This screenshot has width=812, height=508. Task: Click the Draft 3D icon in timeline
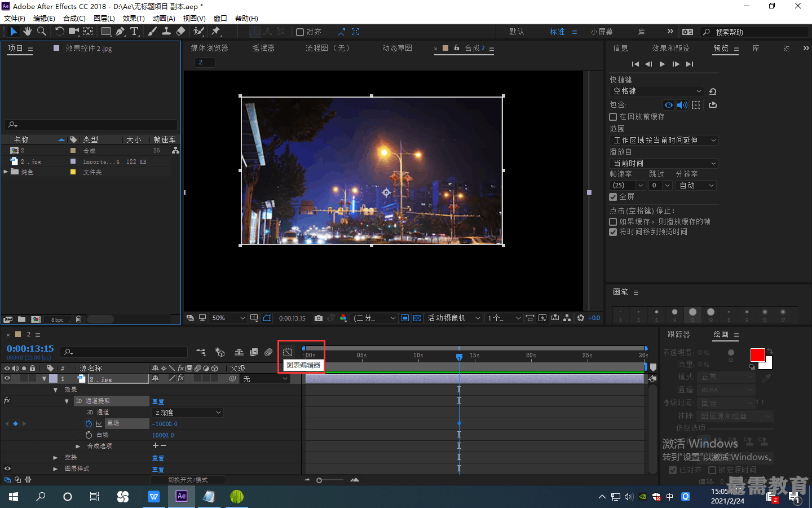pyautogui.click(x=220, y=352)
